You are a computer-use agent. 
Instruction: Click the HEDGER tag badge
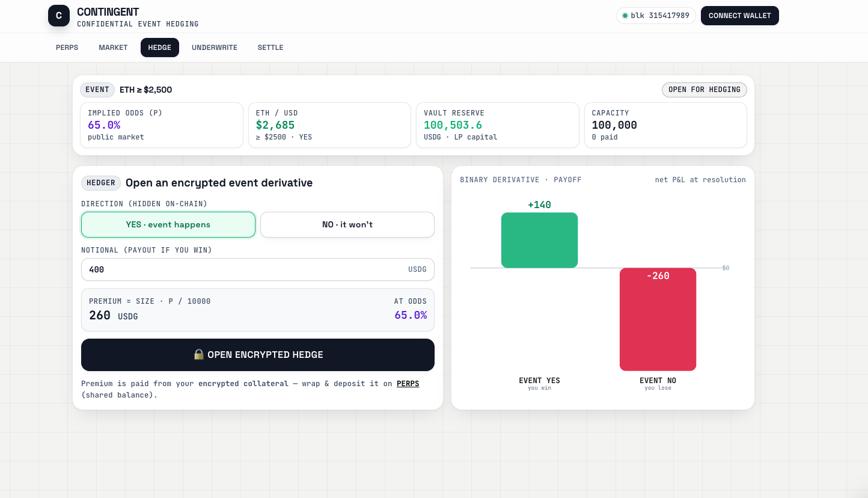[101, 183]
